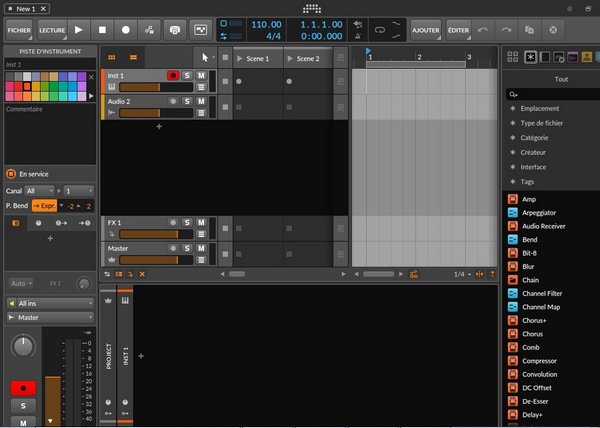Arm record on Audio 2 track
This screenshot has height=428, width=600.
click(173, 101)
